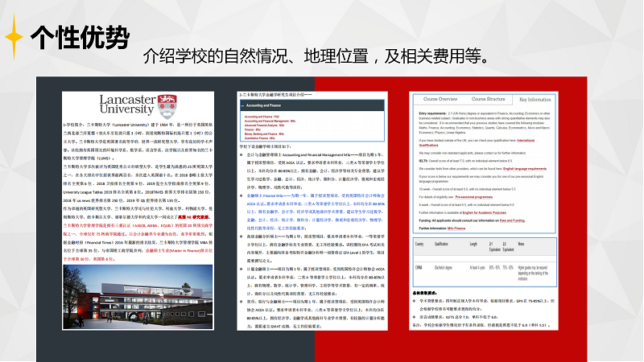Click the 1-学校简介 opening paragraph
This screenshot has width=644, height=362.
pyautogui.click(x=138, y=142)
